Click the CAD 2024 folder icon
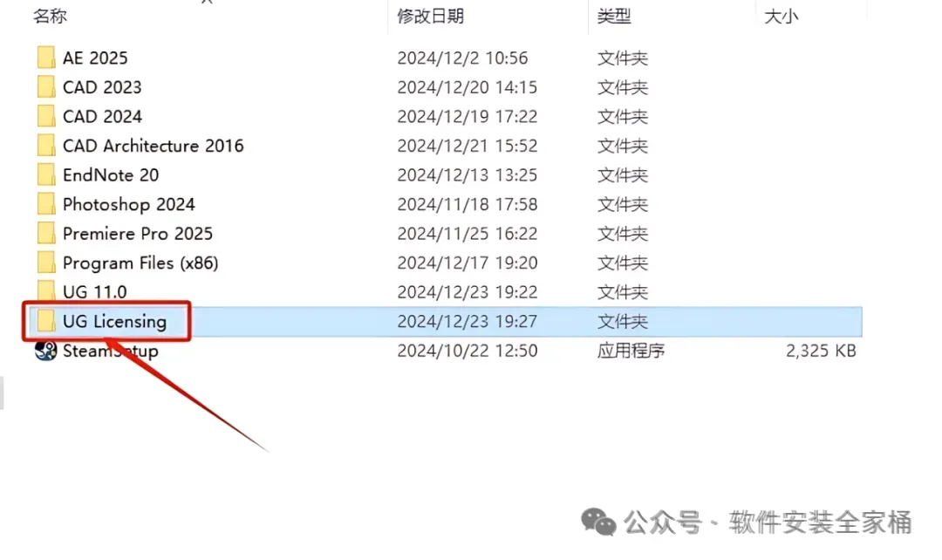942x560 pixels. click(x=45, y=116)
